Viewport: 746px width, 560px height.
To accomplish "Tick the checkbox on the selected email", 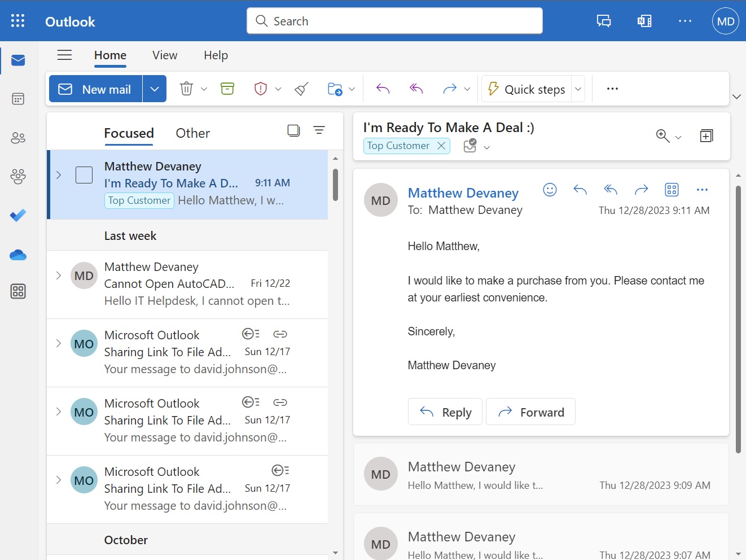I will click(84, 175).
